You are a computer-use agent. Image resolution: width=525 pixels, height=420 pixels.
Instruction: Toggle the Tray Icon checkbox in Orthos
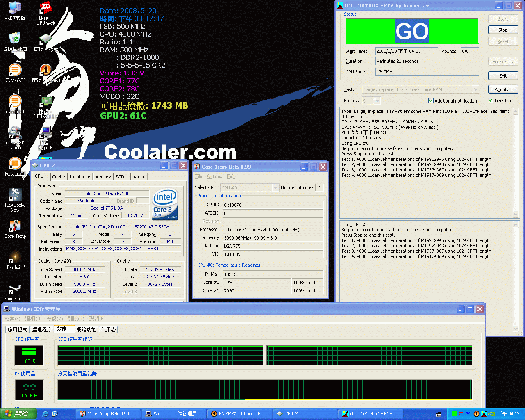tap(491, 100)
